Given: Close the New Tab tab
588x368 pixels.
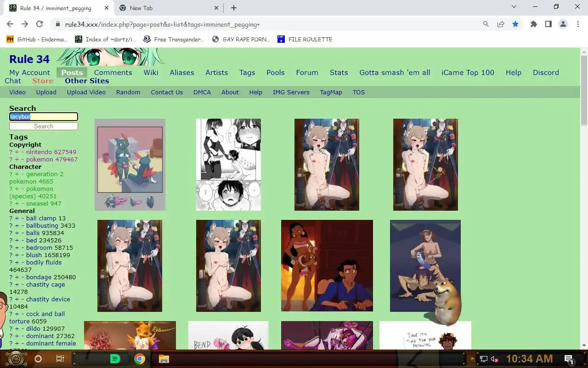Looking at the screenshot, I should point(217,8).
